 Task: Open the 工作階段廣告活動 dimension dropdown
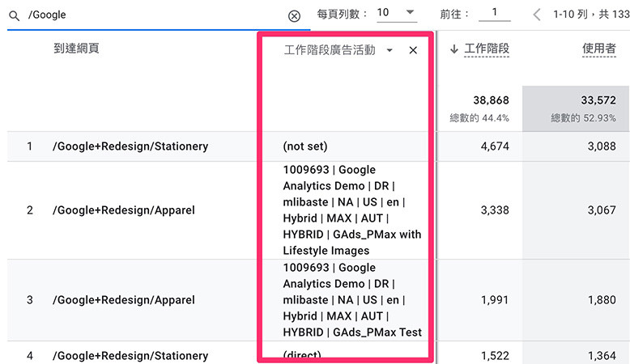[x=389, y=50]
